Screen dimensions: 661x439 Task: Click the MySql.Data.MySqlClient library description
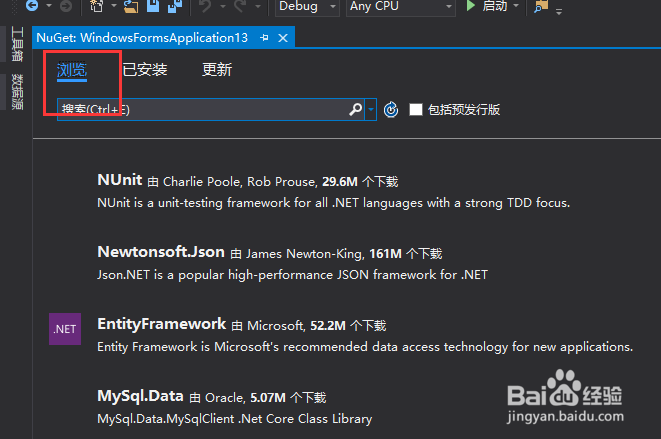pos(234,419)
